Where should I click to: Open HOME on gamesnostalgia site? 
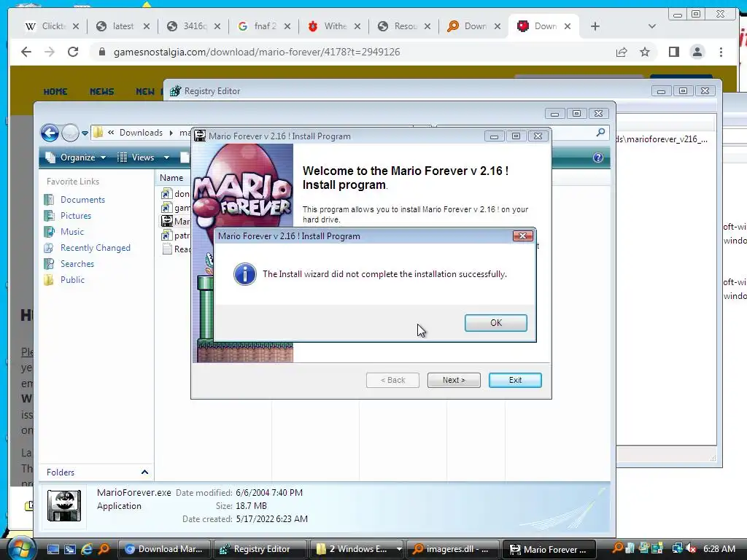55,91
